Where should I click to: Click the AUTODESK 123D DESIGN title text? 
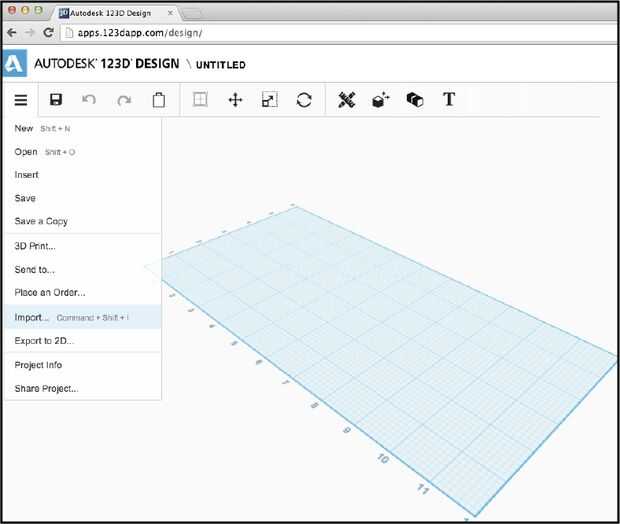106,64
